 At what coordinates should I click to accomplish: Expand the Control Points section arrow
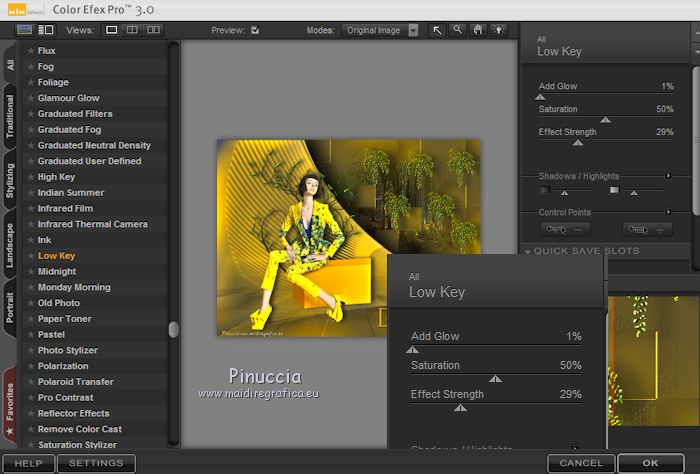[x=668, y=212]
